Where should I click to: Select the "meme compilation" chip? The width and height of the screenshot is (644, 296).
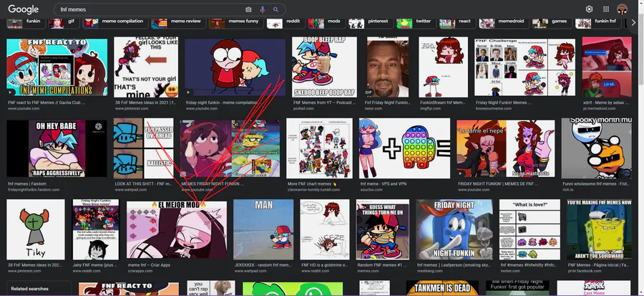tap(114, 22)
